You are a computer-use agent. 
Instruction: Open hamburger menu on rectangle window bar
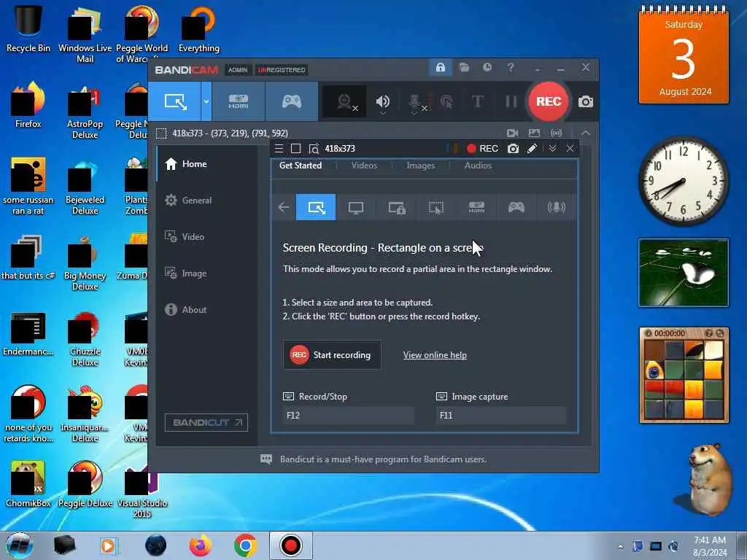pyautogui.click(x=279, y=149)
